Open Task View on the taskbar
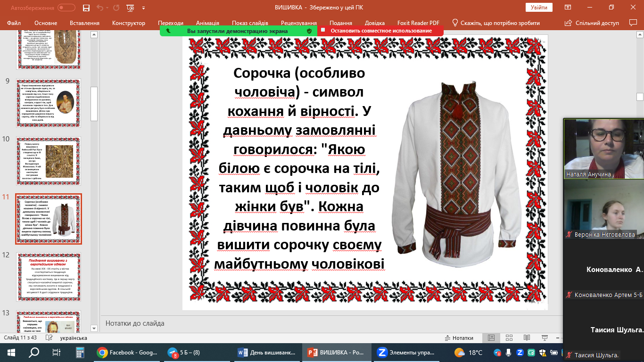 pyautogui.click(x=57, y=353)
